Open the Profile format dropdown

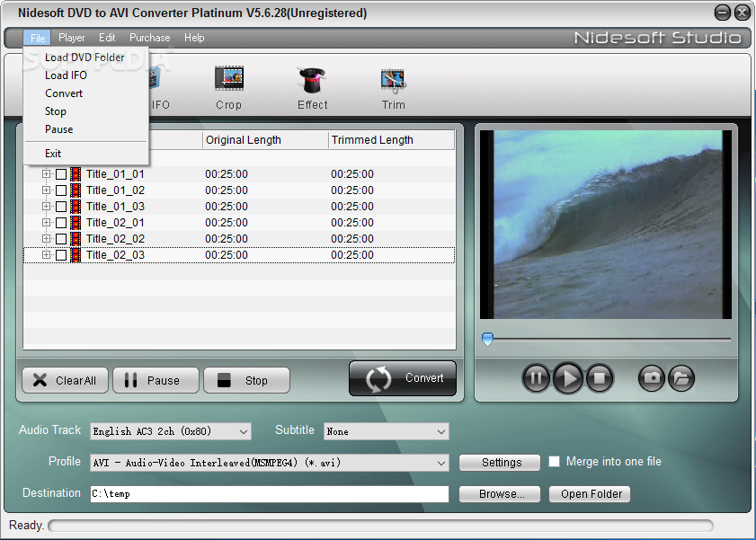pos(270,463)
